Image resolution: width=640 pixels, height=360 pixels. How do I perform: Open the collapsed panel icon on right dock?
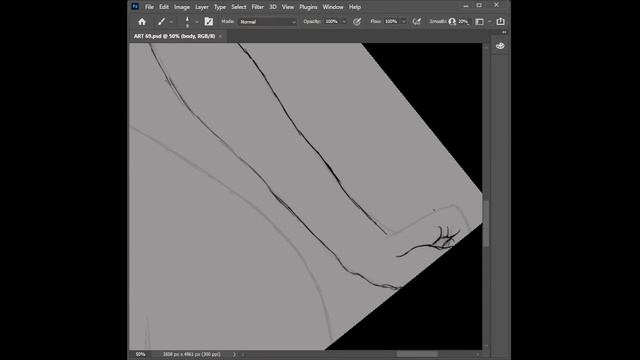point(500,46)
